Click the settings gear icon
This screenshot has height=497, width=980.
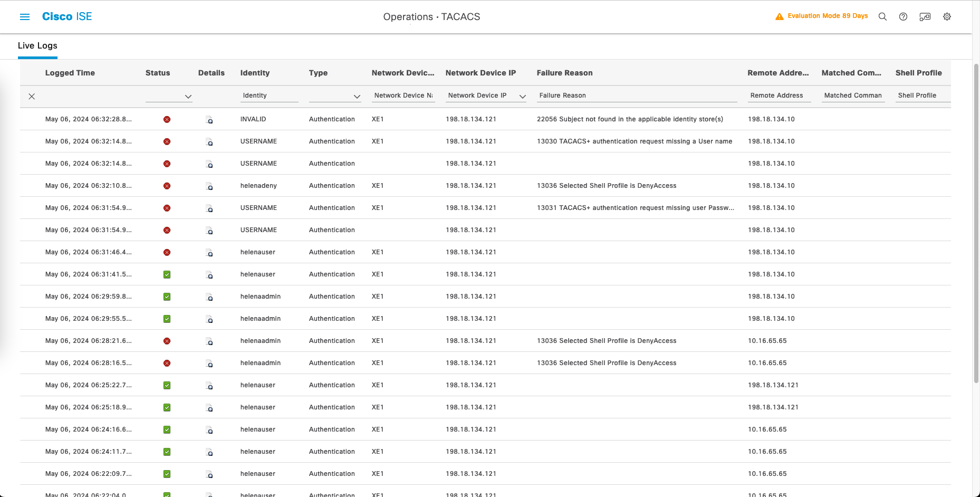click(x=947, y=17)
